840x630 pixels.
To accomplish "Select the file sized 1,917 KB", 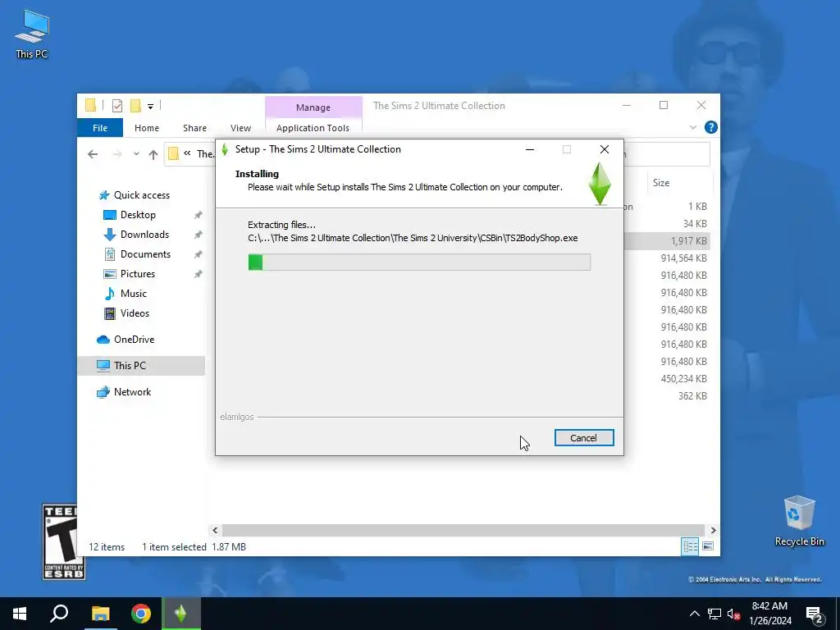I will point(689,241).
